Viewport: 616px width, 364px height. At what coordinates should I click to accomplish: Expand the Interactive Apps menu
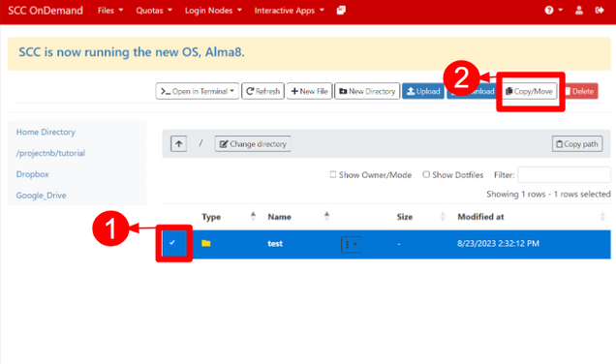tap(290, 11)
